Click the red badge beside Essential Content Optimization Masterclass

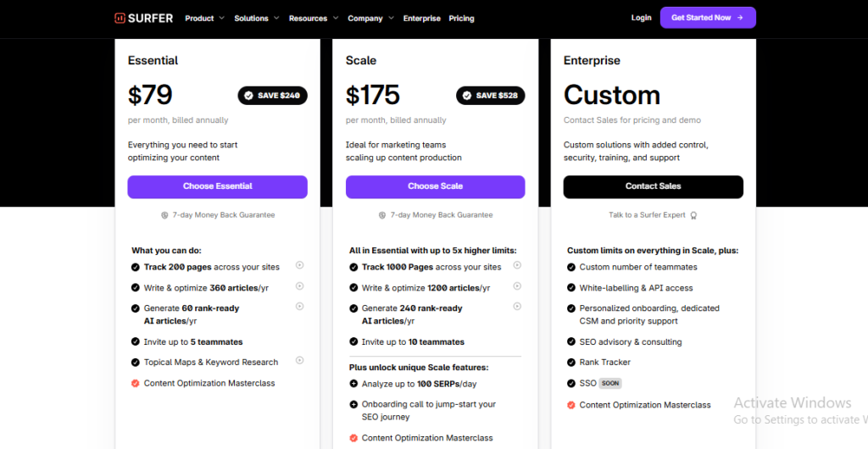135,383
